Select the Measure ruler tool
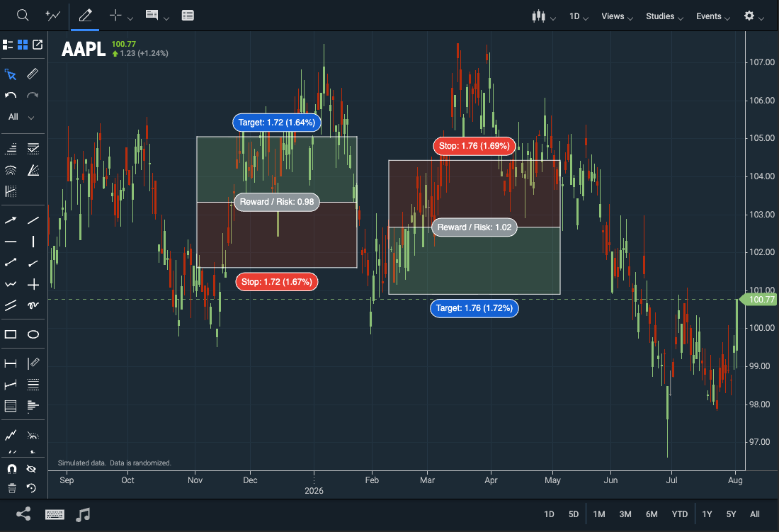The height and width of the screenshot is (532, 779). (33, 74)
